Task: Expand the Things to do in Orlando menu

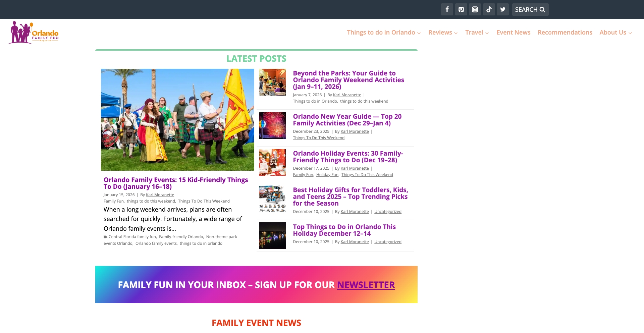Action: tap(381, 32)
